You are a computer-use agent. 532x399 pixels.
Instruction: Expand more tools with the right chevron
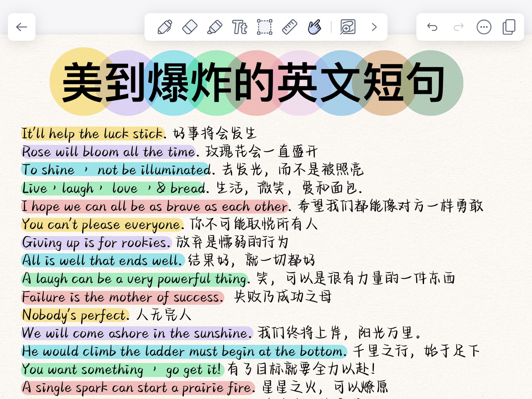374,27
